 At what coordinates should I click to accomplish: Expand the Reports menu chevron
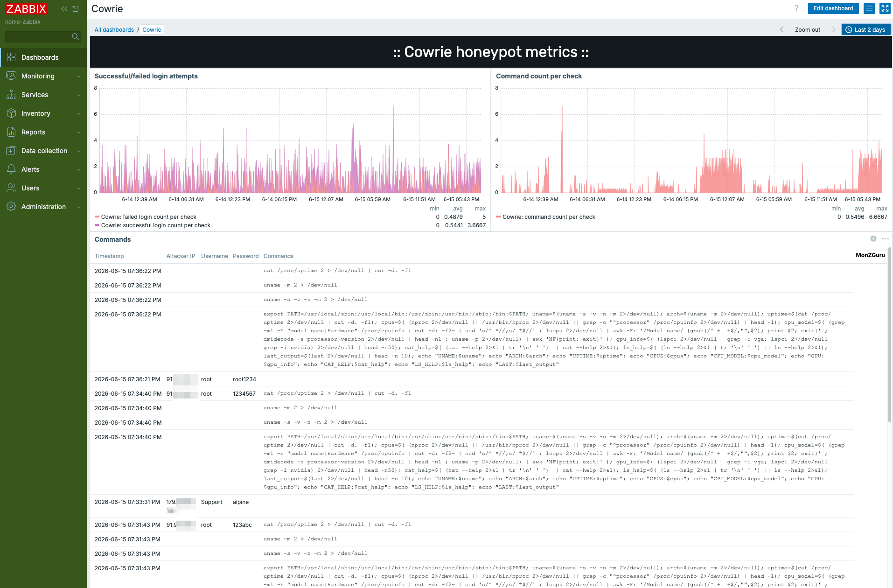[x=79, y=133]
